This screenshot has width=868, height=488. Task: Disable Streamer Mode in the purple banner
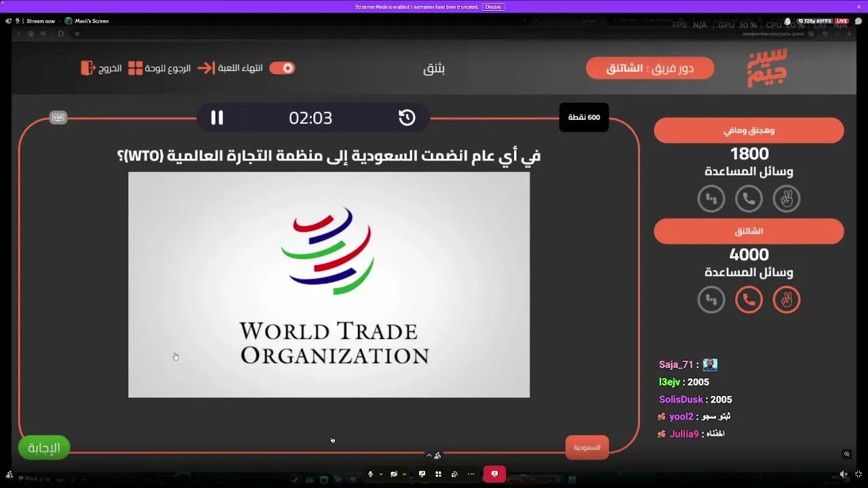tap(493, 7)
